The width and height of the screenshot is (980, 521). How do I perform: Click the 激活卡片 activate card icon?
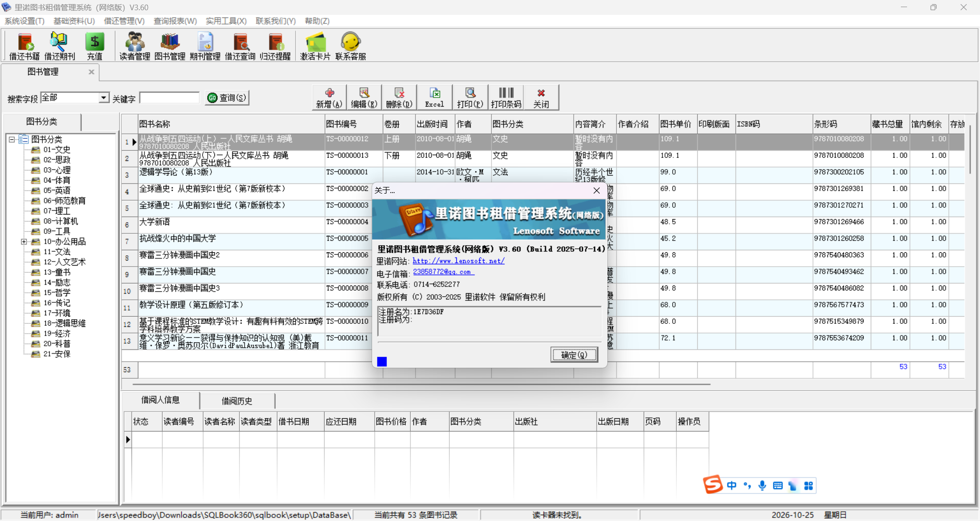click(315, 46)
